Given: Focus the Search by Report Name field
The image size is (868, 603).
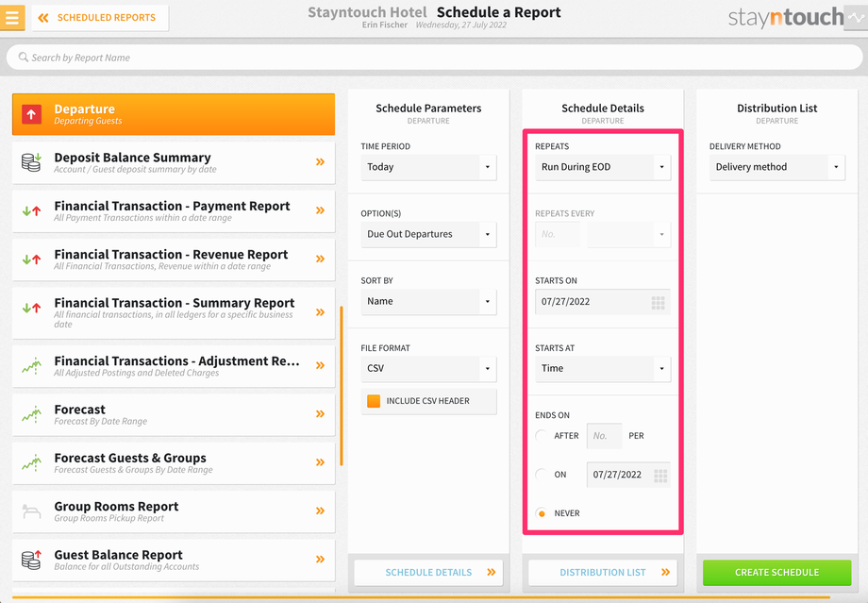Looking at the screenshot, I should point(434,58).
